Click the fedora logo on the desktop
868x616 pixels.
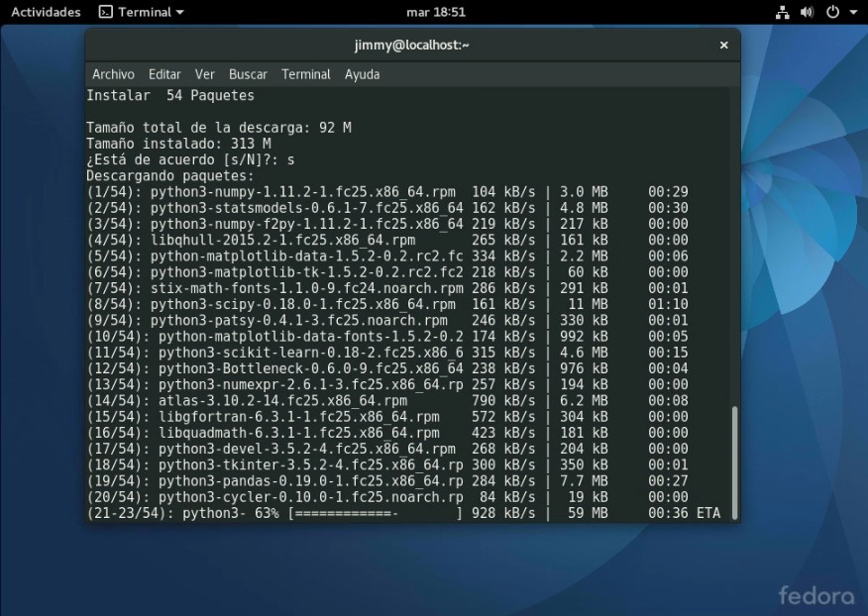815,594
